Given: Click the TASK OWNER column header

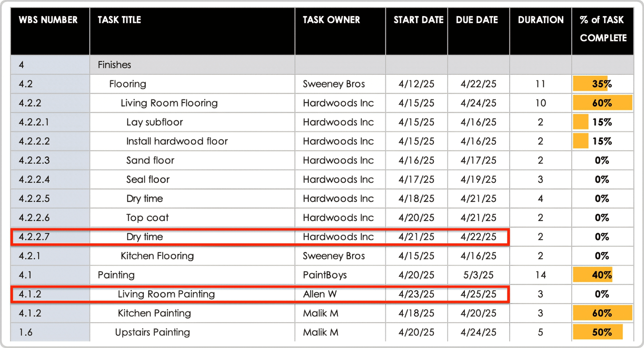Looking at the screenshot, I should 331,20.
